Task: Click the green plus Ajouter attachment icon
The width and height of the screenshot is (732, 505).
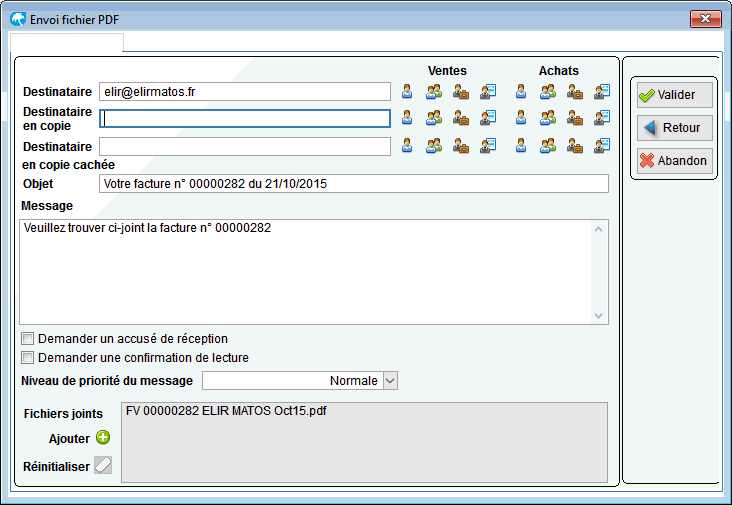Action: click(103, 437)
